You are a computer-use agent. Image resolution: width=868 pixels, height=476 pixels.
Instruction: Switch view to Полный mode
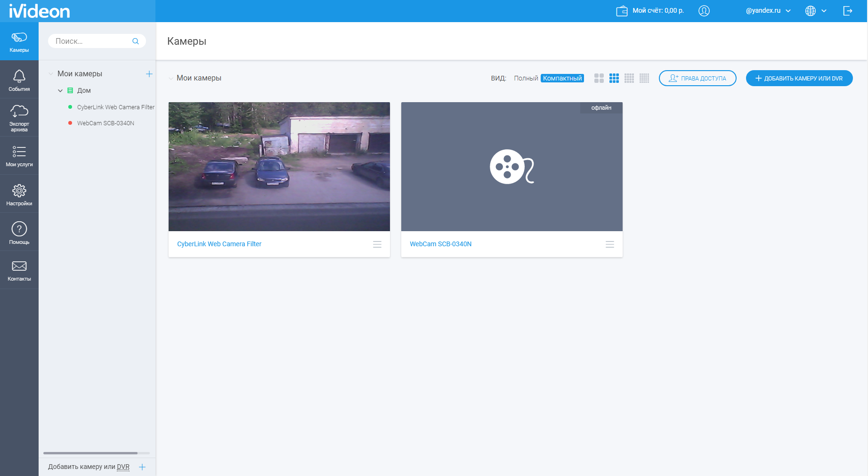pyautogui.click(x=526, y=78)
